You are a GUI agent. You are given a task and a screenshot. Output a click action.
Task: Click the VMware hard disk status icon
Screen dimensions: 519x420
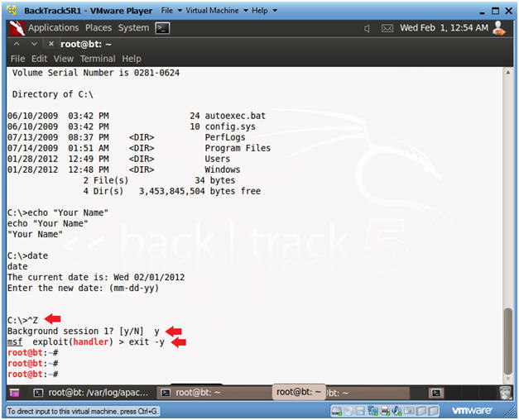tap(337, 411)
